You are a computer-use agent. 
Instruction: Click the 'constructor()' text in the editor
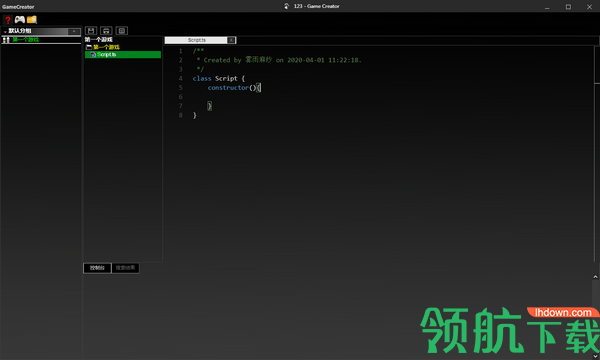pos(232,88)
